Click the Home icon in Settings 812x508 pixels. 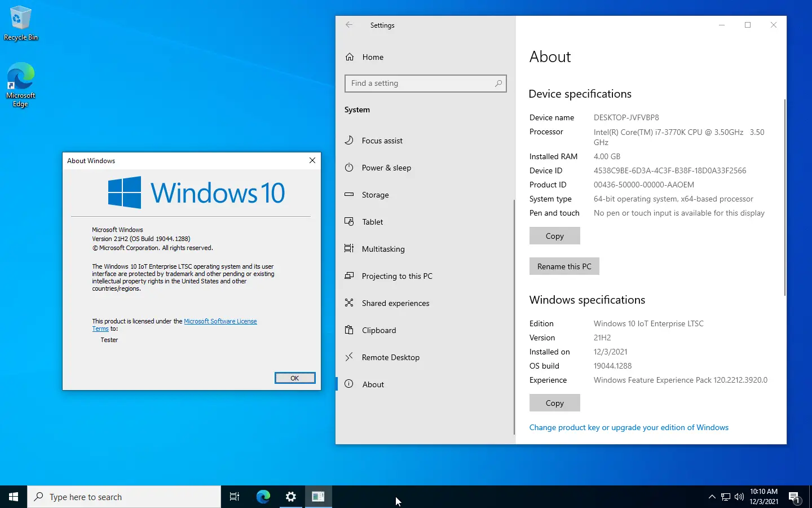coord(350,57)
